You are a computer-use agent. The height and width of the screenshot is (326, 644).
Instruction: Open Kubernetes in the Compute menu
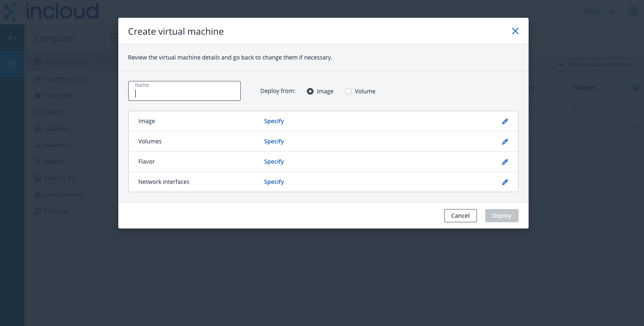60,95
